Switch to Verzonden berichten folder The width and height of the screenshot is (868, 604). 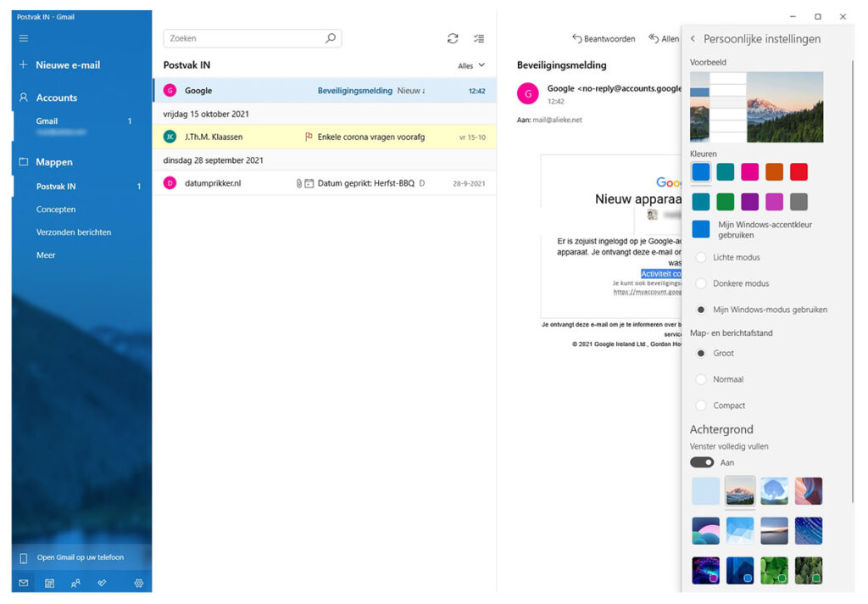(x=76, y=232)
